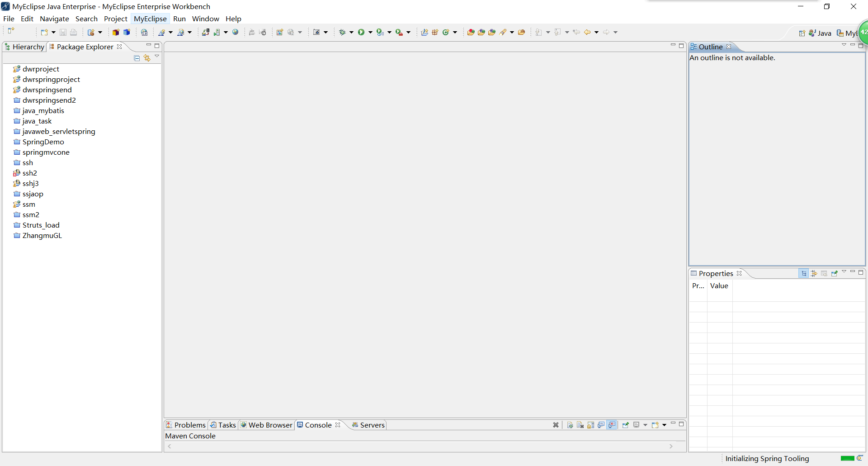Click the green progress bar in status bar
The height and width of the screenshot is (466, 868).
847,458
